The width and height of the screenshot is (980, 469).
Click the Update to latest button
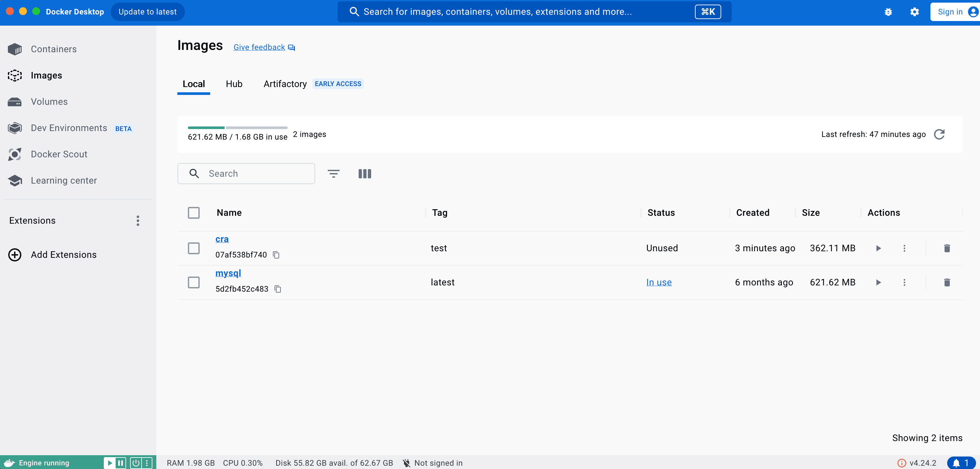point(147,12)
